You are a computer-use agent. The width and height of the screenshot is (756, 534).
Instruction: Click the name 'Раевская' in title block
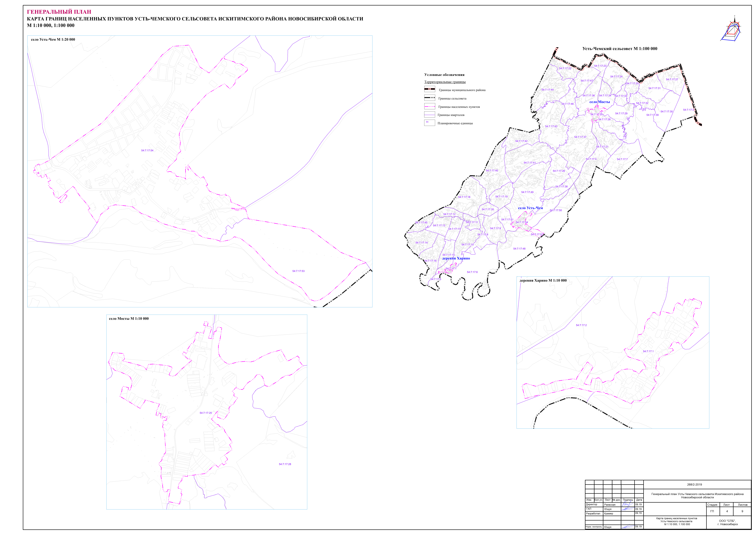(x=610, y=505)
